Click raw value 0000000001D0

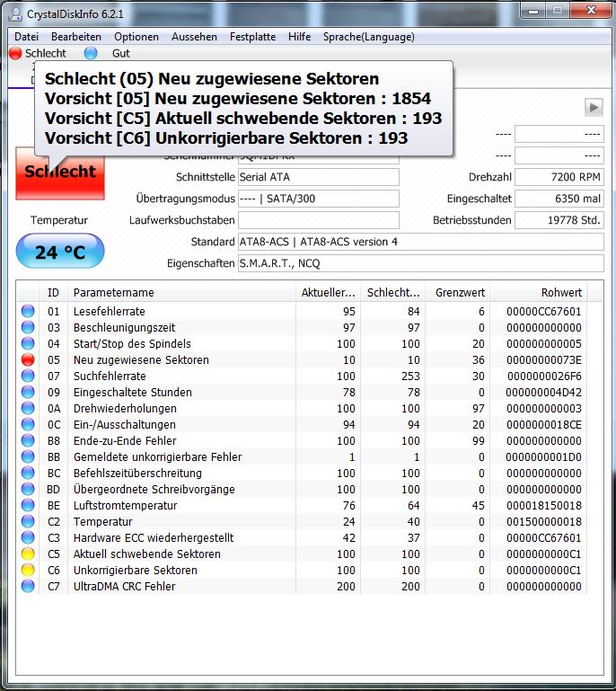(x=543, y=457)
